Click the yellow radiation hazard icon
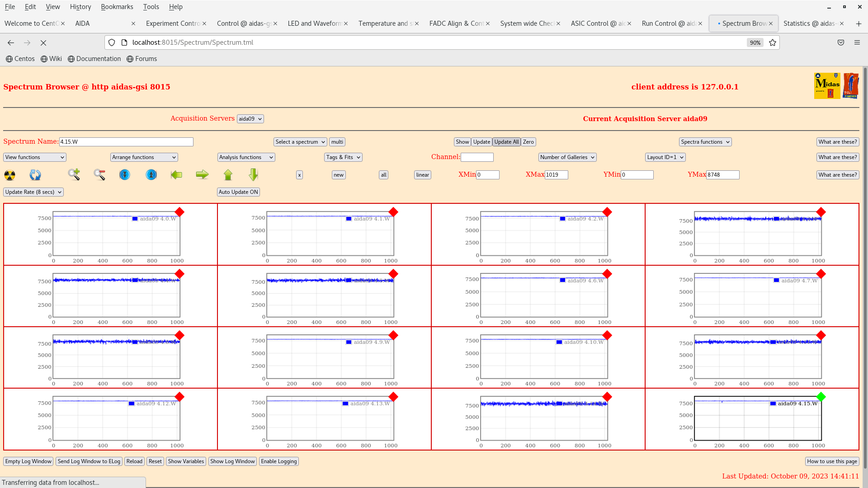The image size is (868, 488). (x=9, y=175)
